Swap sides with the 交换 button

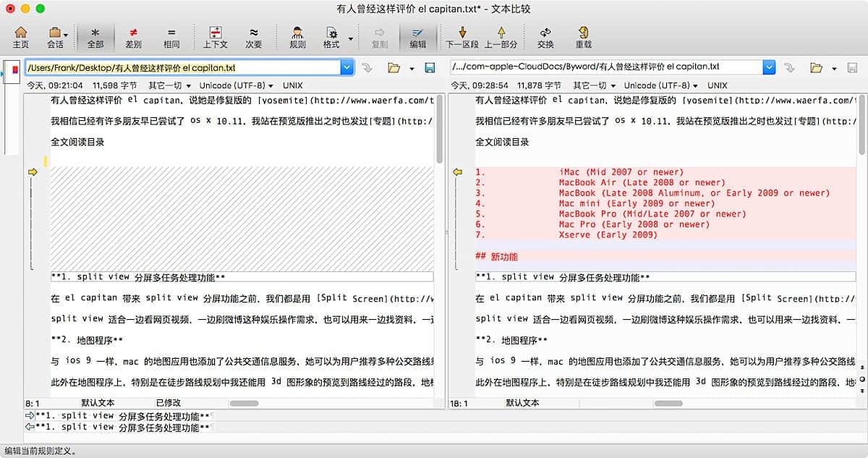[x=545, y=37]
